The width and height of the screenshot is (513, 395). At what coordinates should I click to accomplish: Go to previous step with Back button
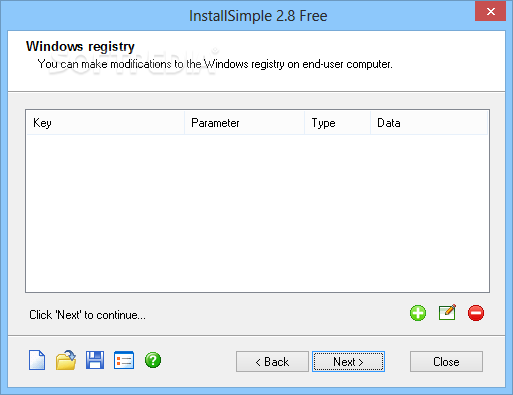tap(272, 361)
